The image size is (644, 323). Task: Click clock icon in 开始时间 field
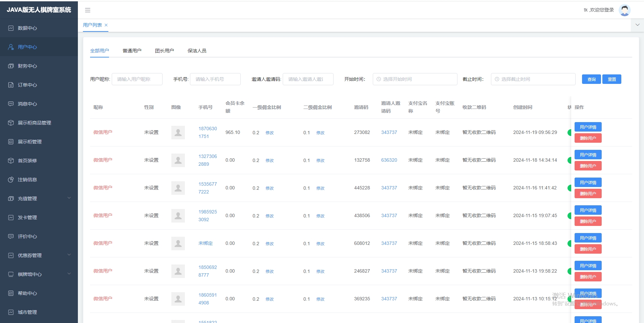pos(379,79)
